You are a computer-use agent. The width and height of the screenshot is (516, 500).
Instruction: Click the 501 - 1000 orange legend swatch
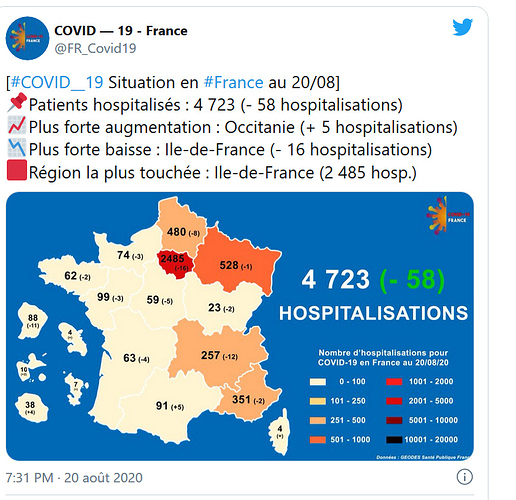coord(318,440)
